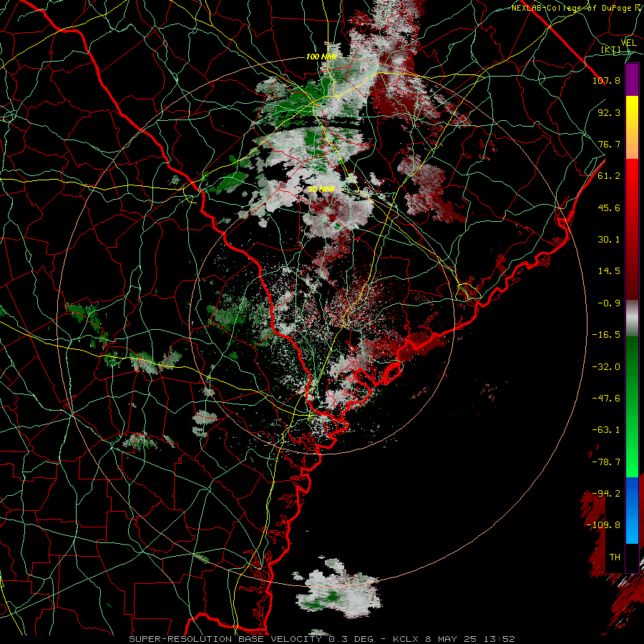Select the 14.5 velocity scale value
Screen dimensions: 644x644
pos(609,271)
